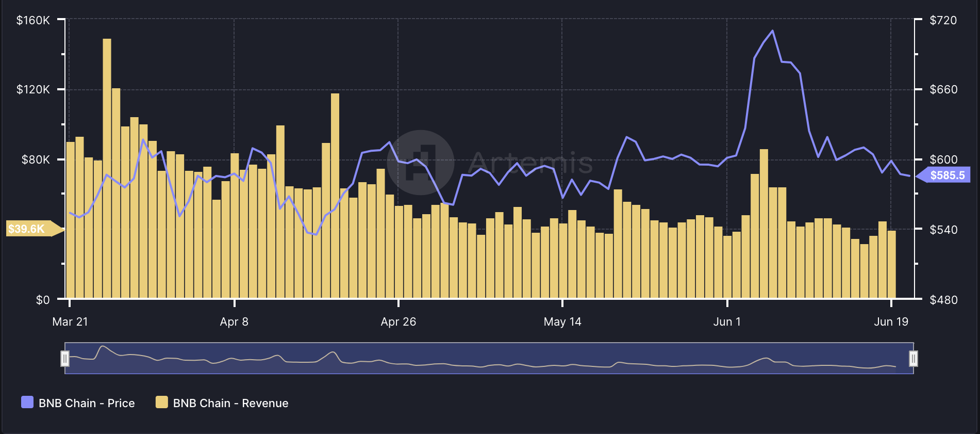This screenshot has height=434, width=980.
Task: Click the $120K left axis label
Action: (33, 89)
